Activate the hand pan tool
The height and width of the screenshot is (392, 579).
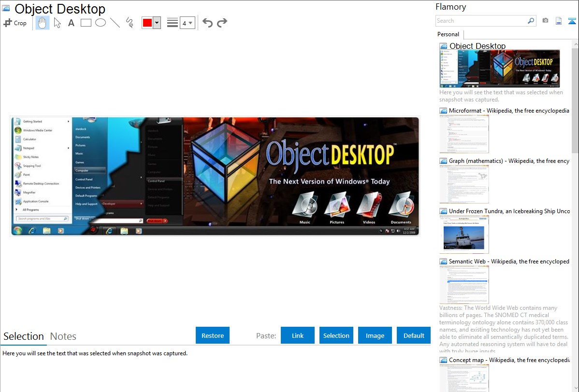pyautogui.click(x=43, y=23)
